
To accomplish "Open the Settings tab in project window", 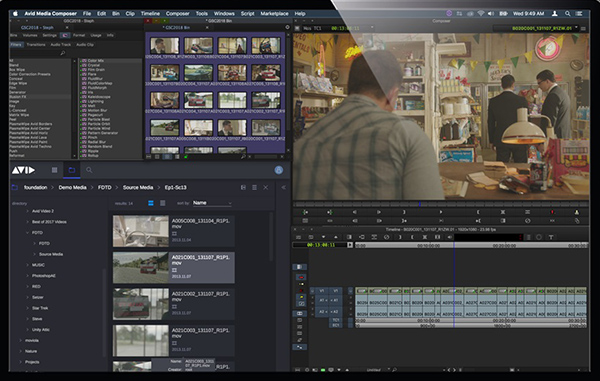I will 49,35.
